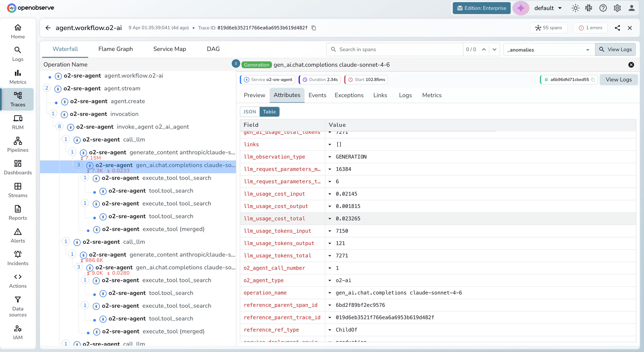
Task: Switch to the Flame Graph tab
Action: (115, 49)
